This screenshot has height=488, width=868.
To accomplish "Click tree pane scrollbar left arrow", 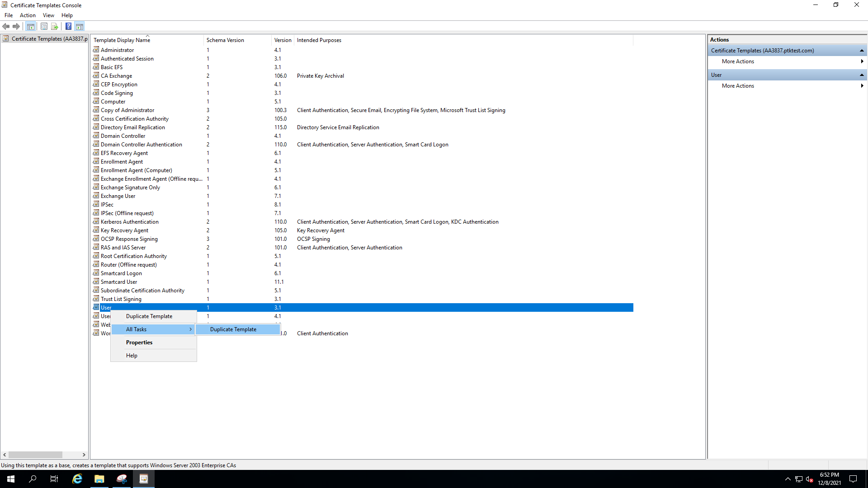I will click(x=5, y=455).
